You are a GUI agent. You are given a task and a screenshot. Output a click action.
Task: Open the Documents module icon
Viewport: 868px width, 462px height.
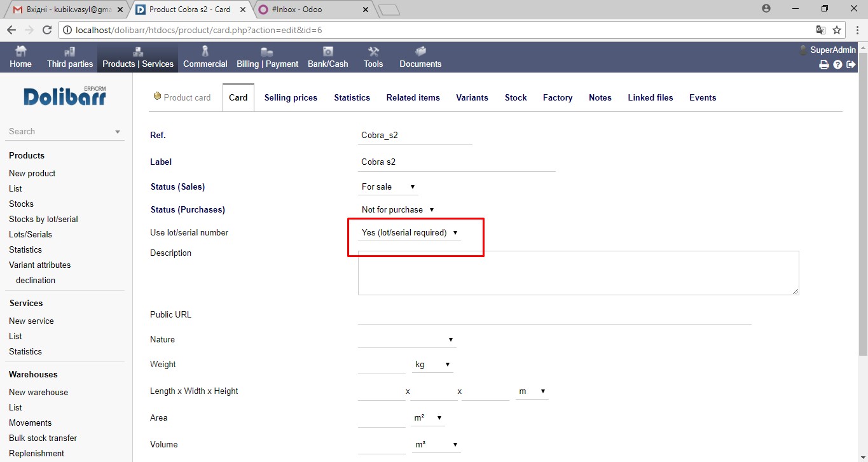coord(420,57)
